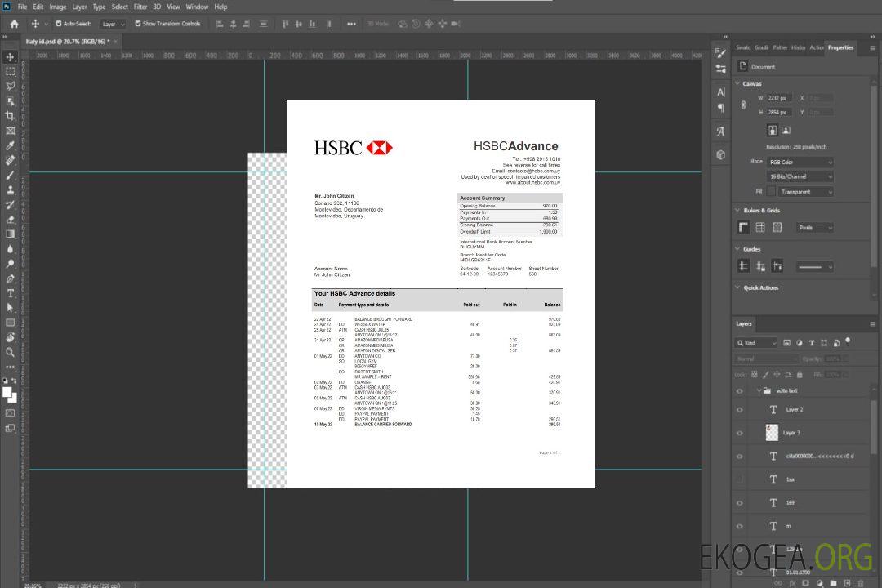Viewport: 882px width, 588px height.
Task: Select the Healing Brush tool
Action: pyautogui.click(x=10, y=160)
